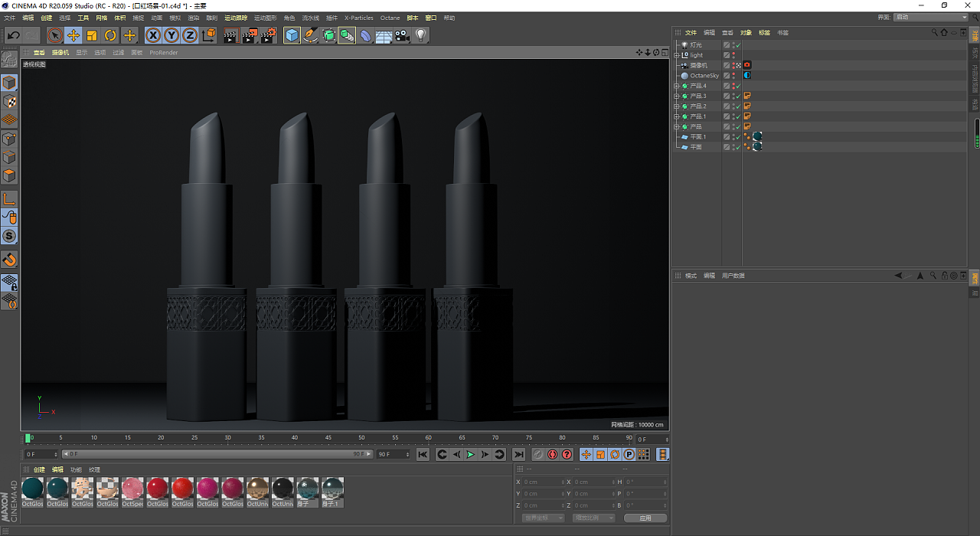Expand the 产品.1 object tree
The image size is (980, 536).
pos(677,116)
